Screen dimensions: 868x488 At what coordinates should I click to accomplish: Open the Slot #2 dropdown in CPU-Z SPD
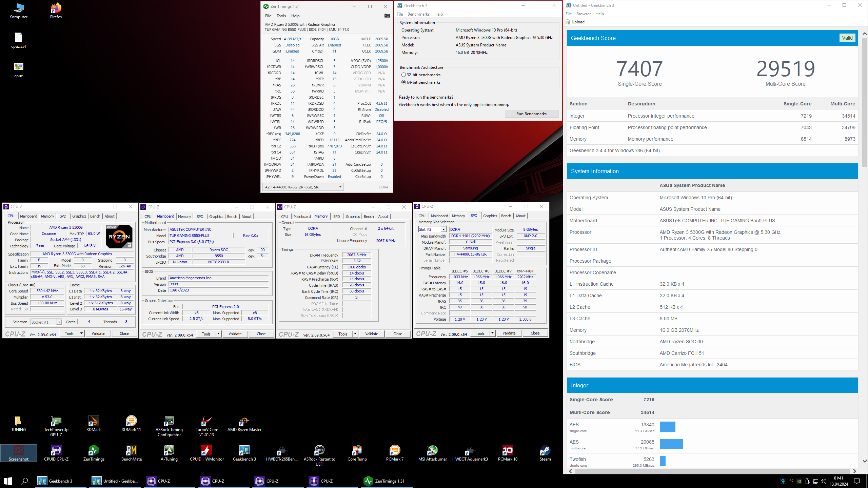click(432, 229)
